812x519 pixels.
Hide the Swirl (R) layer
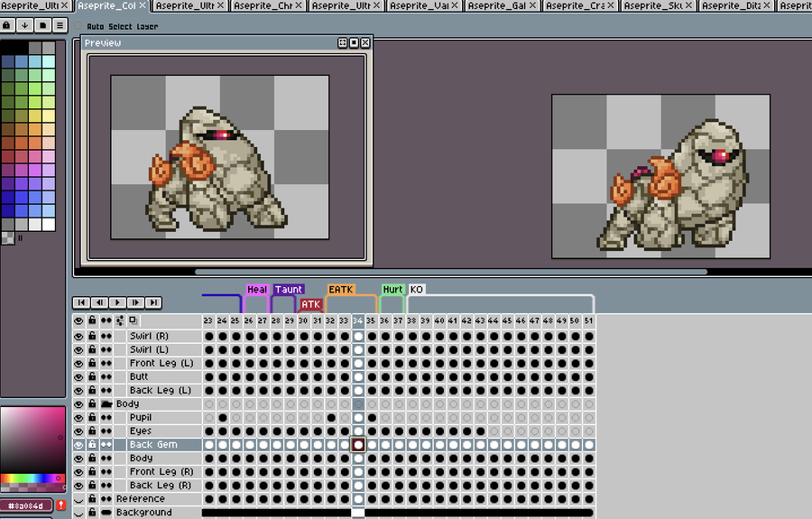[x=78, y=336]
